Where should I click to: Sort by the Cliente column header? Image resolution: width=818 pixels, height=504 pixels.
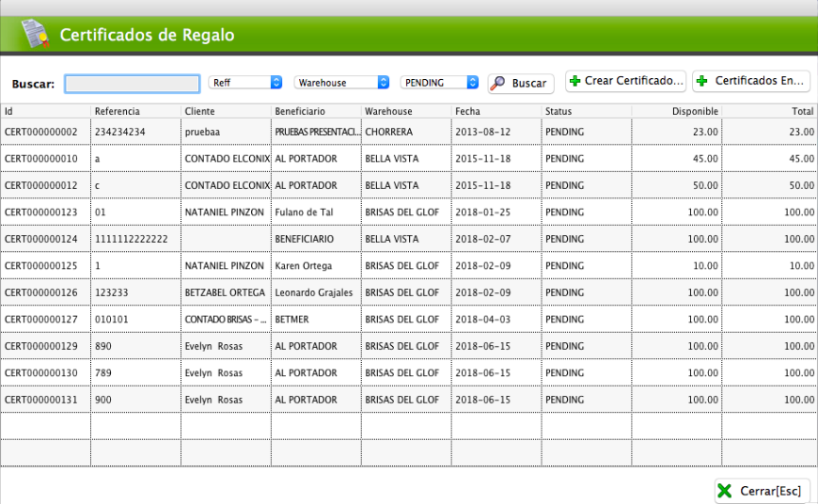click(x=226, y=111)
